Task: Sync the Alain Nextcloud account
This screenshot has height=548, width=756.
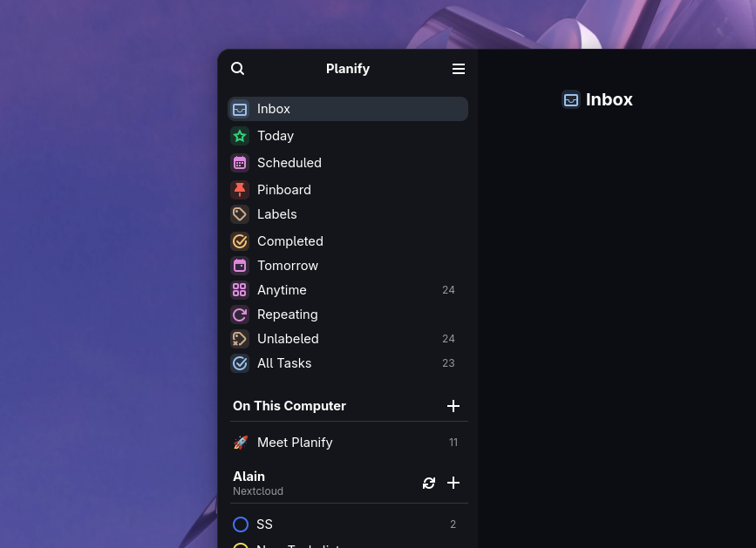Action: (x=429, y=483)
